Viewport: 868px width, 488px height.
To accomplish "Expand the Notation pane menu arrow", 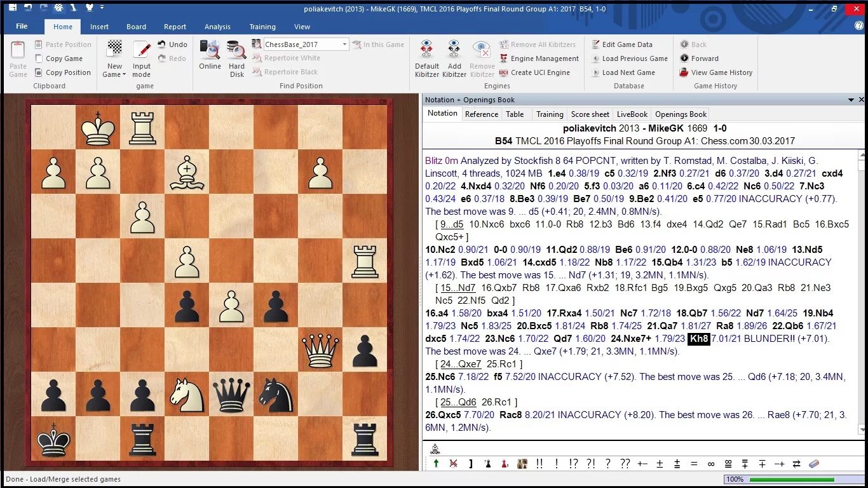I will (x=851, y=100).
